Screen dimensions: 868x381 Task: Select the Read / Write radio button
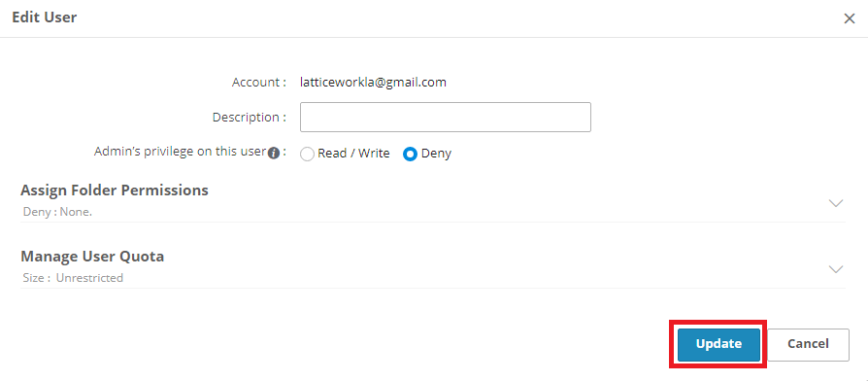coord(307,154)
